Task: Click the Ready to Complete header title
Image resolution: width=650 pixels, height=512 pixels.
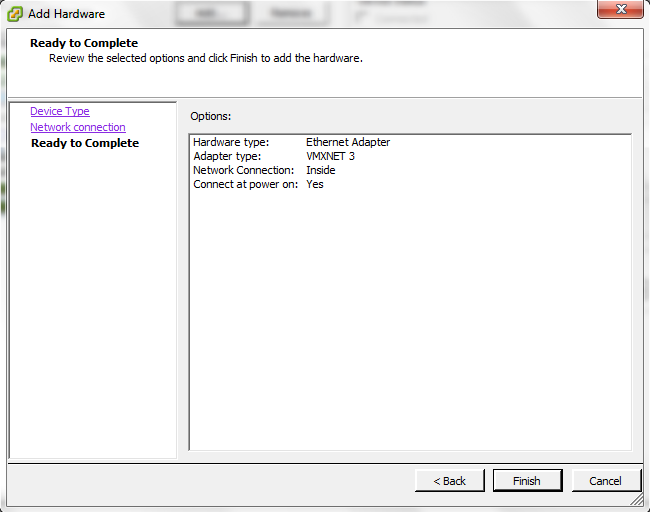Action: coord(84,43)
